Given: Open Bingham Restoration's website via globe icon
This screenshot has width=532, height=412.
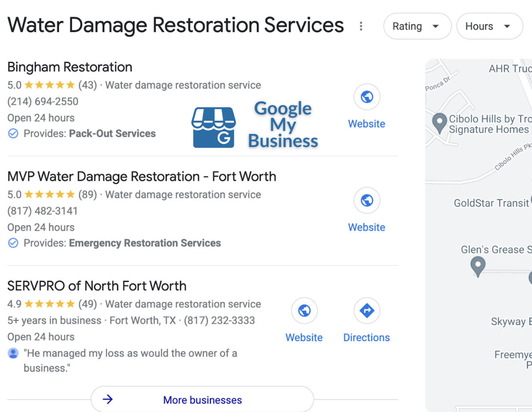Looking at the screenshot, I should coord(367,96).
